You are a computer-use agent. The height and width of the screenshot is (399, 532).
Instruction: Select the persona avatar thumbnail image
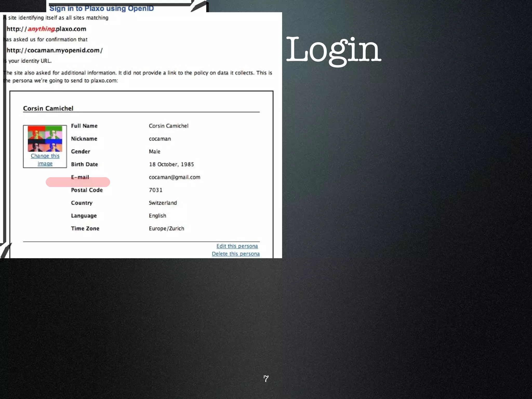[45, 139]
